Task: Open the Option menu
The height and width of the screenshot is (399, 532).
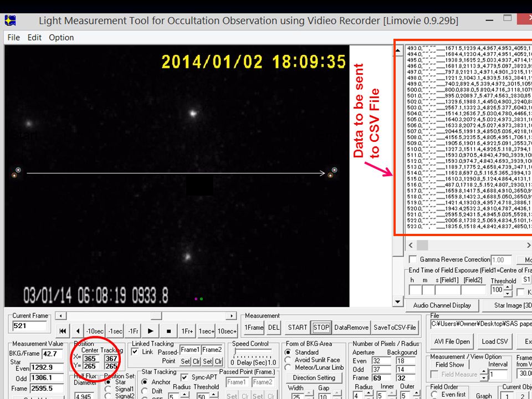Action: (x=61, y=37)
